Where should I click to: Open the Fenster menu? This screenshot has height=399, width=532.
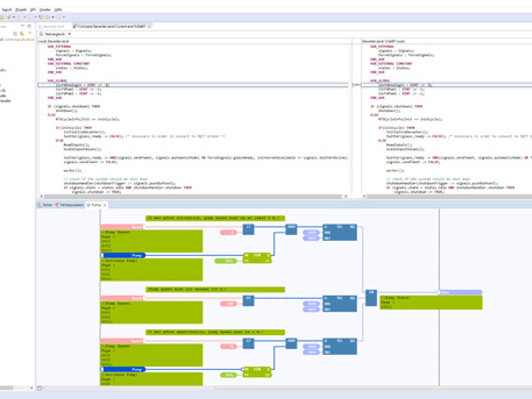tap(45, 10)
